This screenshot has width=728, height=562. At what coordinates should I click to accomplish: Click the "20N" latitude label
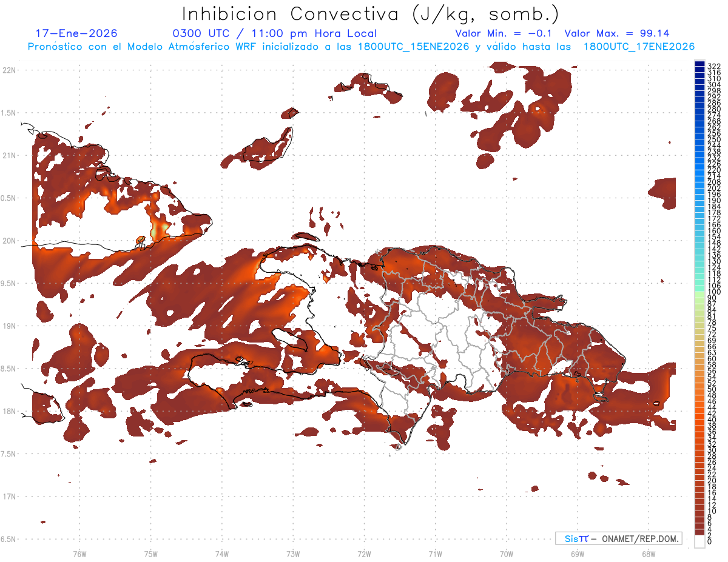point(9,241)
